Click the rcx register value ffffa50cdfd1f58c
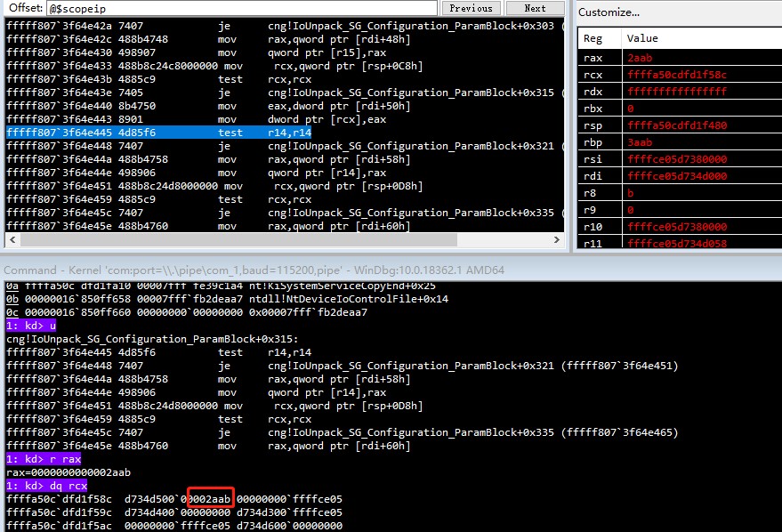This screenshot has width=782, height=532. 677,75
